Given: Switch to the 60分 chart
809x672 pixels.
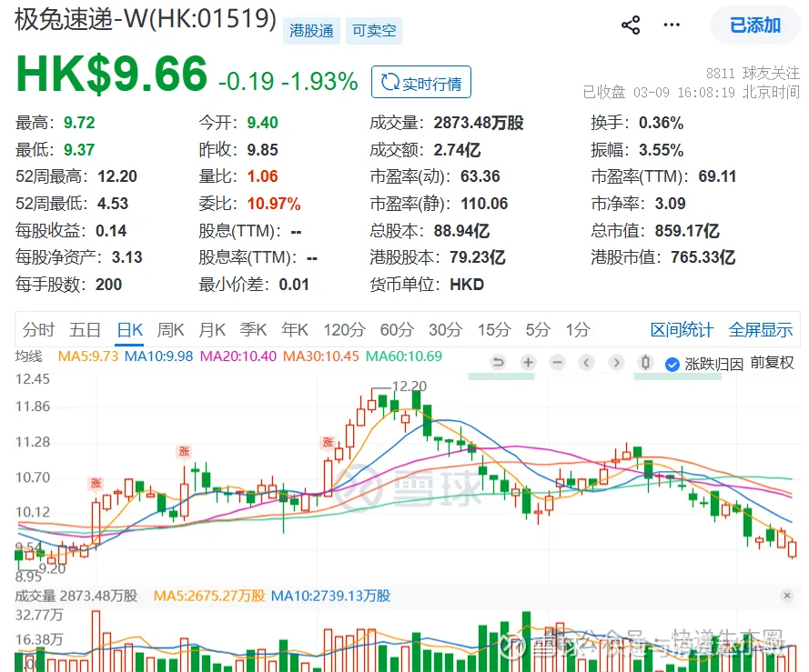Looking at the screenshot, I should 397,329.
